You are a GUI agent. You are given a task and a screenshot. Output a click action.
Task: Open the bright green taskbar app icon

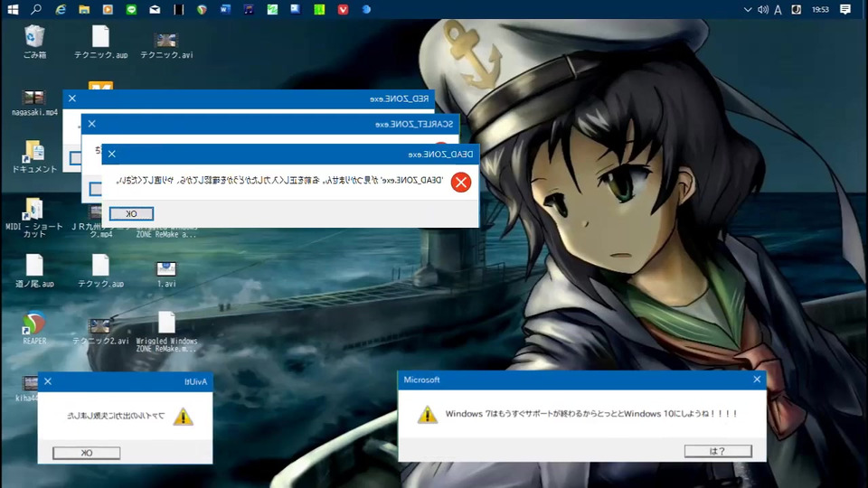(319, 9)
